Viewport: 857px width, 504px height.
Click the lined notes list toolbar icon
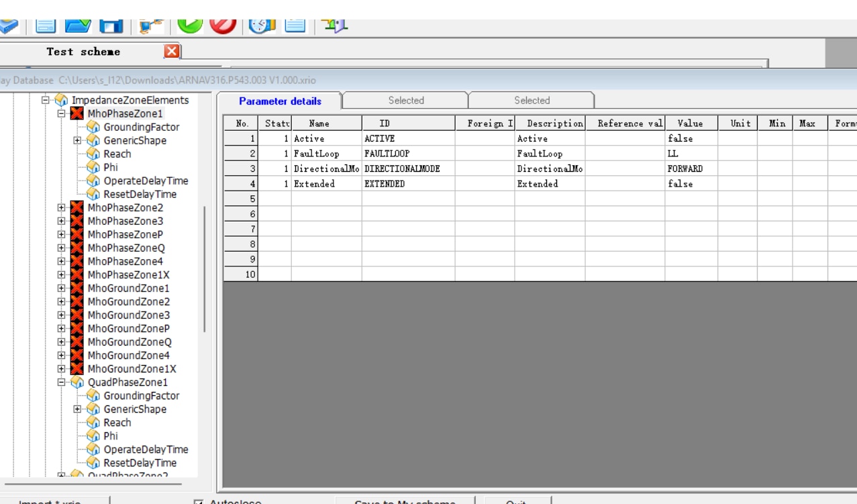tap(295, 26)
